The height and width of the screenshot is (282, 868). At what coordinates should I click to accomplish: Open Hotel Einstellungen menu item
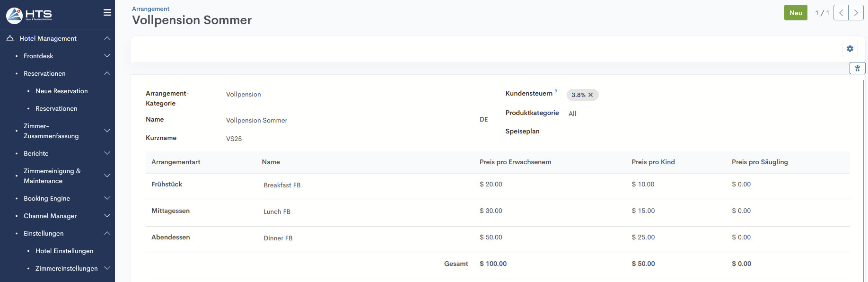64,251
